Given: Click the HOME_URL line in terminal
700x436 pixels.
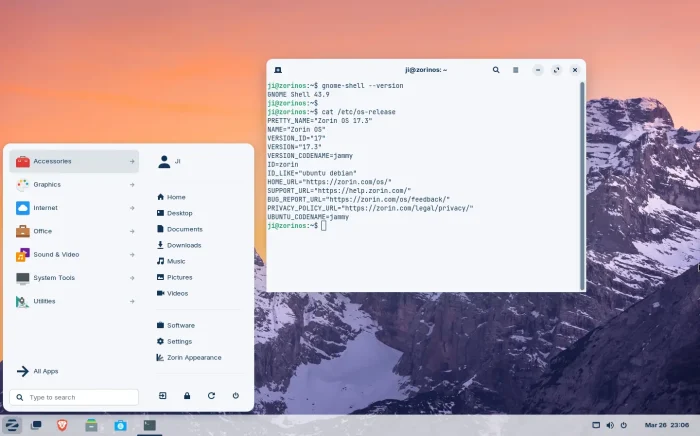Looking at the screenshot, I should [x=329, y=182].
